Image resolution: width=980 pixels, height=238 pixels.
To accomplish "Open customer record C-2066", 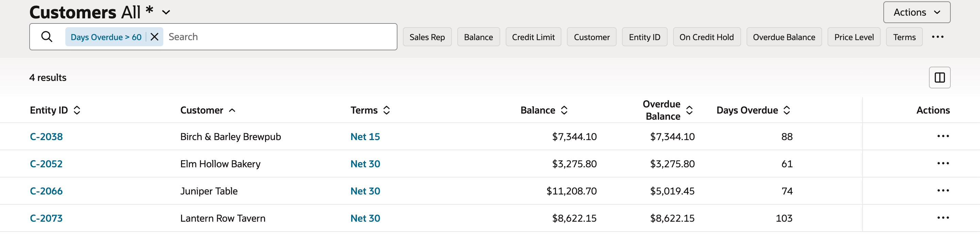I will pos(46,191).
